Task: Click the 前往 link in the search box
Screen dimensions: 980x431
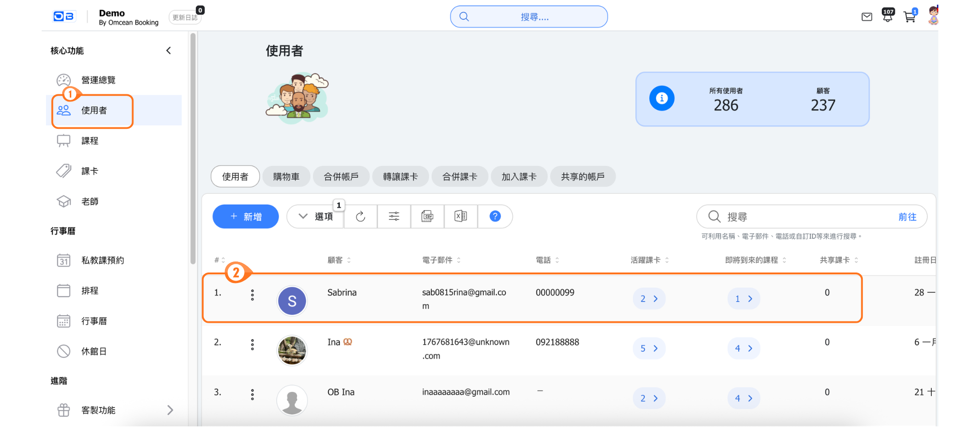Action: pos(907,217)
